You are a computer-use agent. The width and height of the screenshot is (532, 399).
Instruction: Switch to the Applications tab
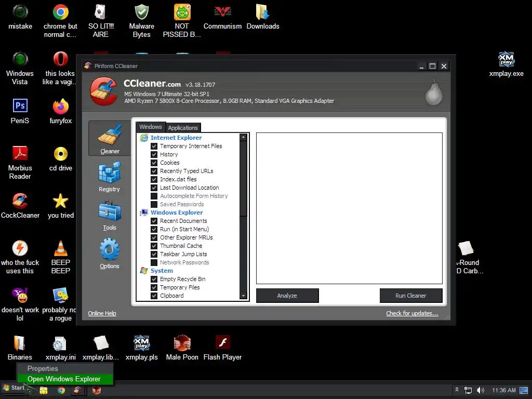pos(183,128)
